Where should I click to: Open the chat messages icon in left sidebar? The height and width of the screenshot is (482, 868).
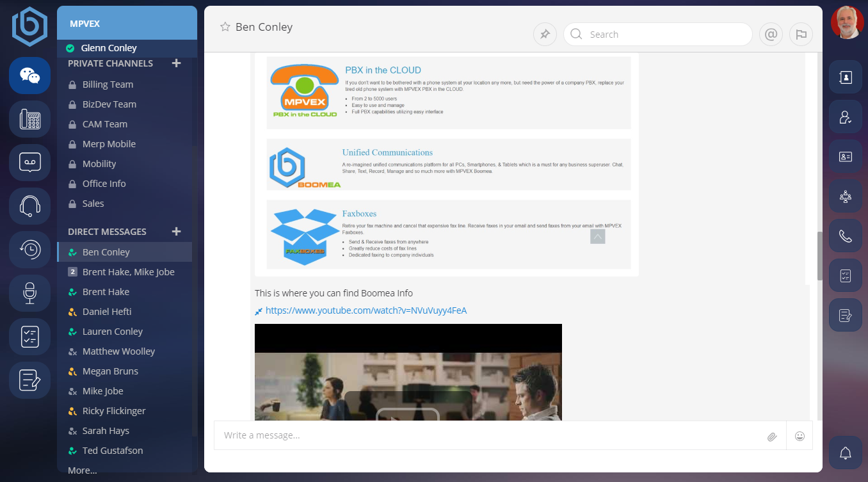tap(29, 76)
